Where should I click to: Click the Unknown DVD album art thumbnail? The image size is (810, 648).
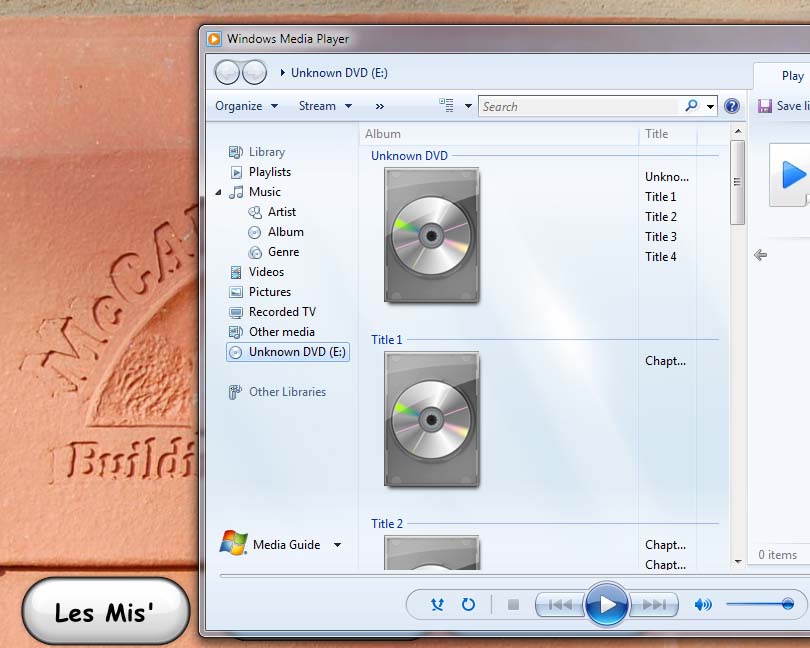point(432,235)
